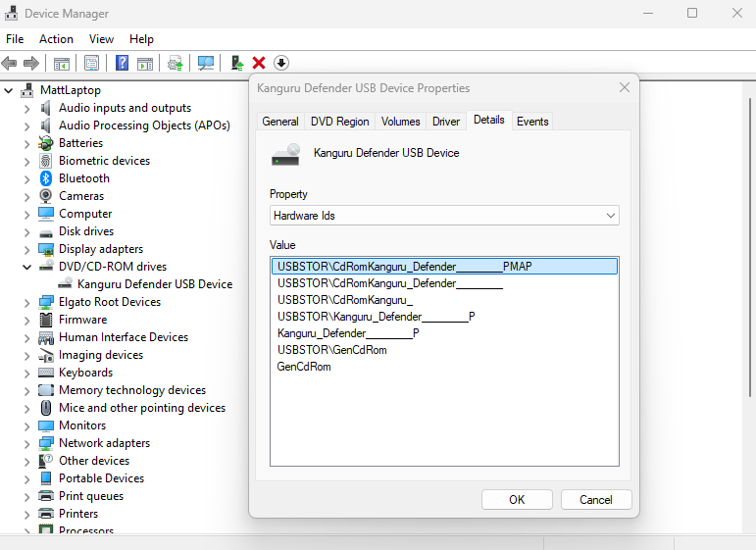Screen dimensions: 756x550
Task: Collapse the DVD/CD-ROM drives node
Action: 26,267
